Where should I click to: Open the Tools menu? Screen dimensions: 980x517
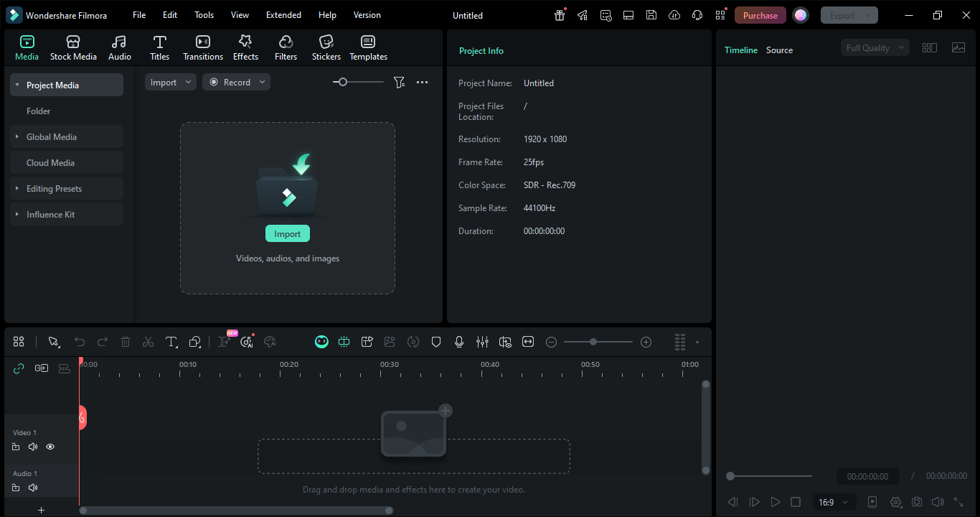pyautogui.click(x=204, y=15)
